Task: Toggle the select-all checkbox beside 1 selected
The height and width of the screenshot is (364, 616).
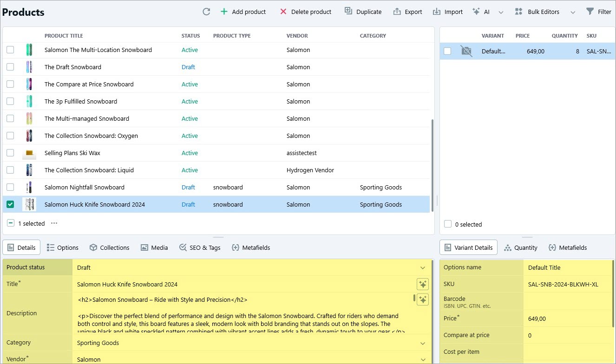Action: tap(11, 223)
